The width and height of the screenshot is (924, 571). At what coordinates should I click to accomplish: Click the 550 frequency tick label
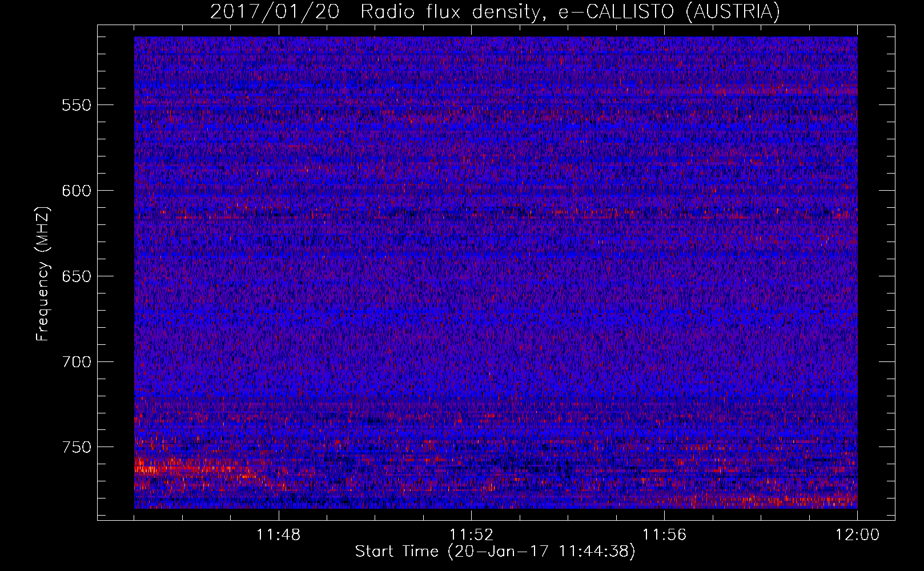coord(77,105)
